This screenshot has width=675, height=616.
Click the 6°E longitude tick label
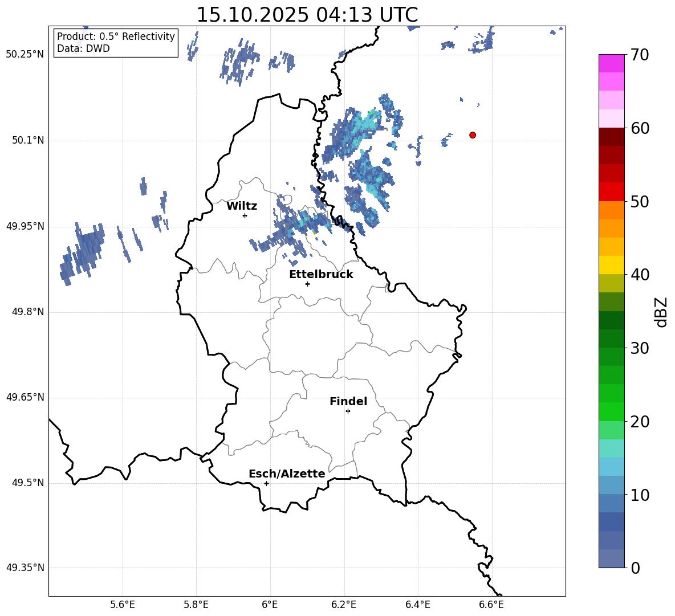pos(270,605)
